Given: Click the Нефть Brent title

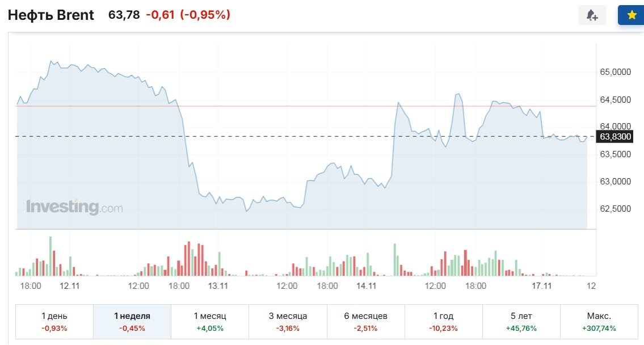Looking at the screenshot, I should click(x=51, y=15).
